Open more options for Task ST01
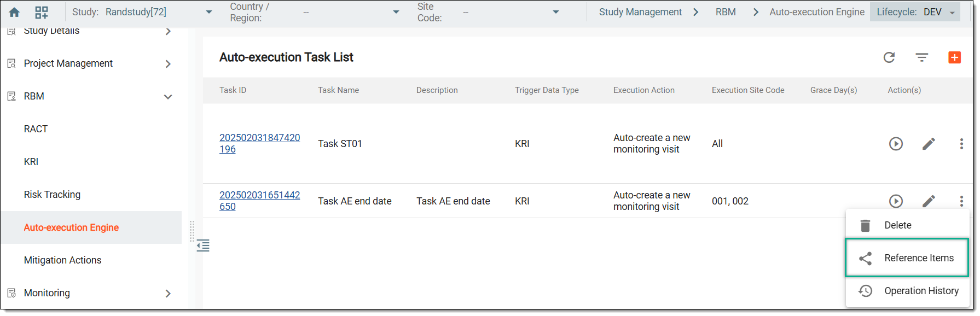 [961, 144]
